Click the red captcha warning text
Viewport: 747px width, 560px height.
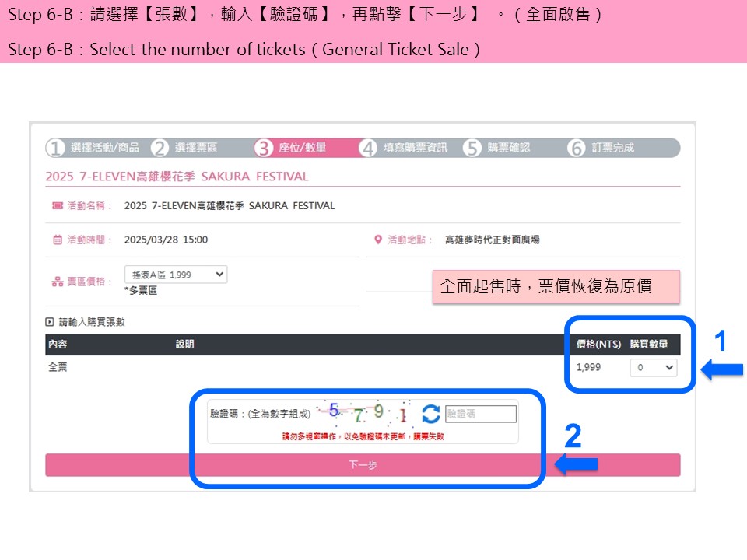click(x=363, y=436)
